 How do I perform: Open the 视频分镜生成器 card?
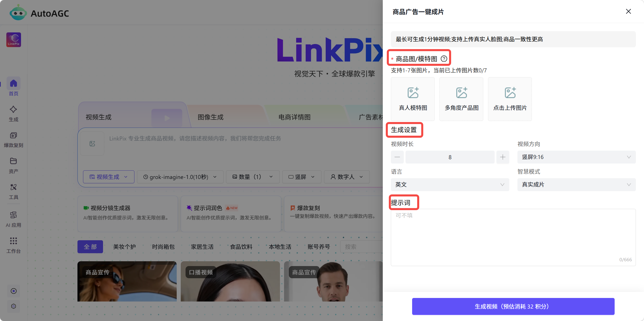pos(128,214)
